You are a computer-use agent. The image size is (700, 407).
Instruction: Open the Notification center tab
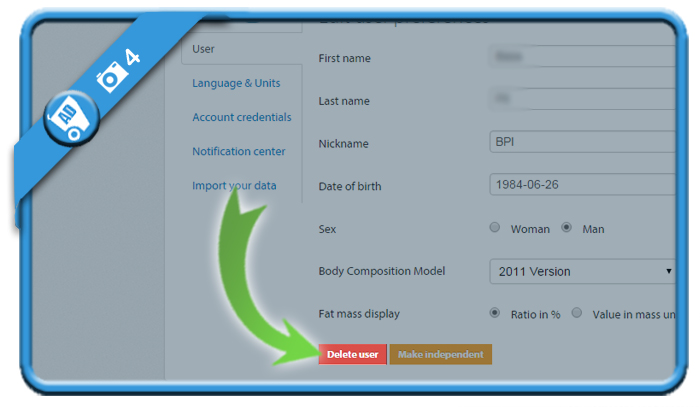click(238, 151)
